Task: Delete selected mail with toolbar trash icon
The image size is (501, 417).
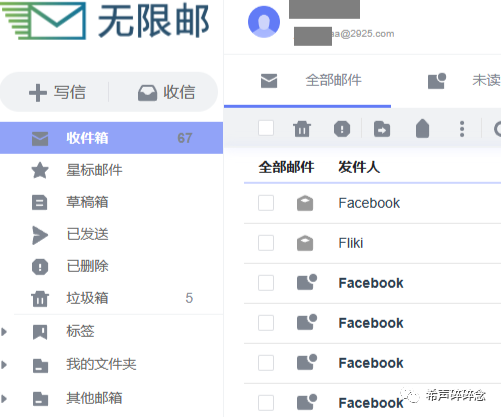Action: [x=302, y=129]
